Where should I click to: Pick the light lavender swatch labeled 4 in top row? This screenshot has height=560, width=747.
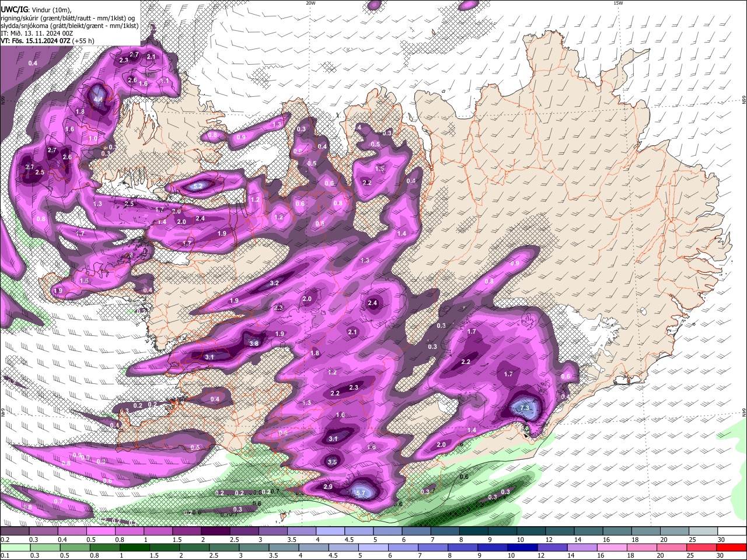(x=329, y=531)
